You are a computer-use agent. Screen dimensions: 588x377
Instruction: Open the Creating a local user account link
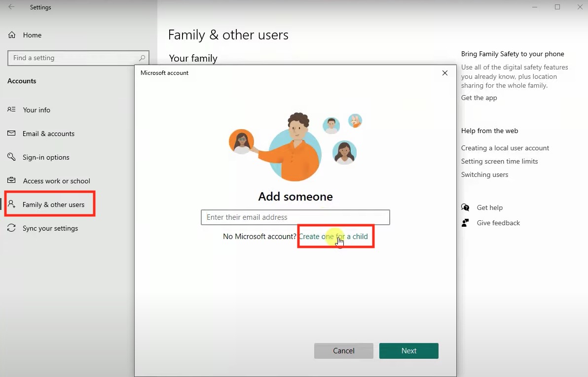click(505, 148)
